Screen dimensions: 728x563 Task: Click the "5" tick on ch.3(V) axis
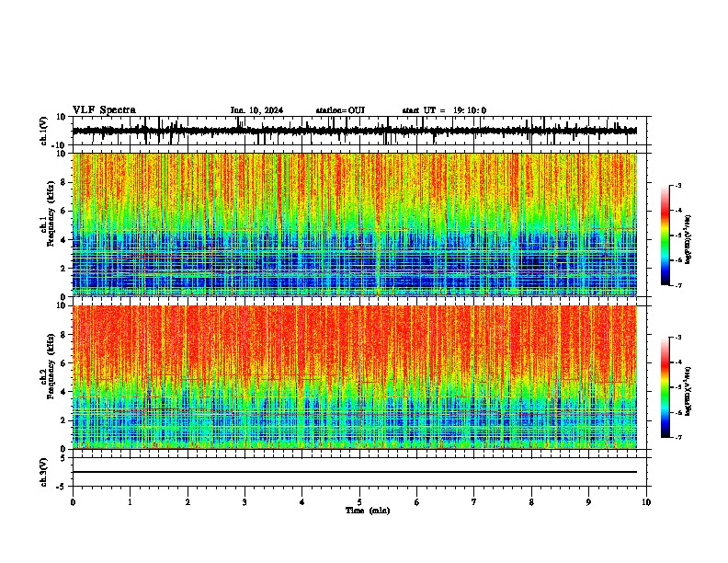(64, 457)
